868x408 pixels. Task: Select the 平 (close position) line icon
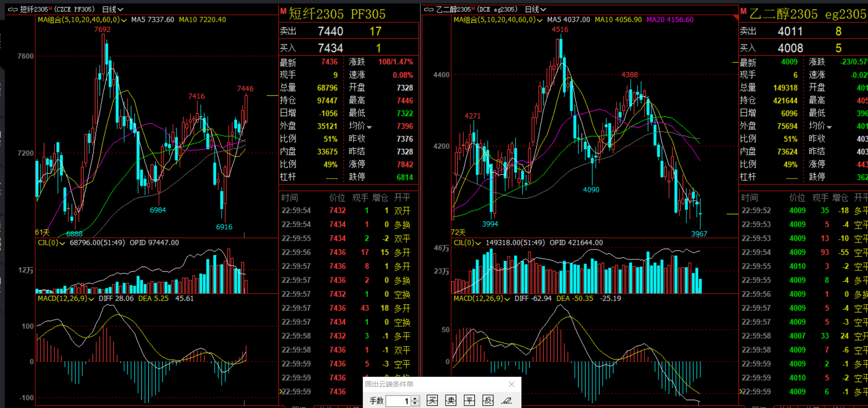(469, 401)
